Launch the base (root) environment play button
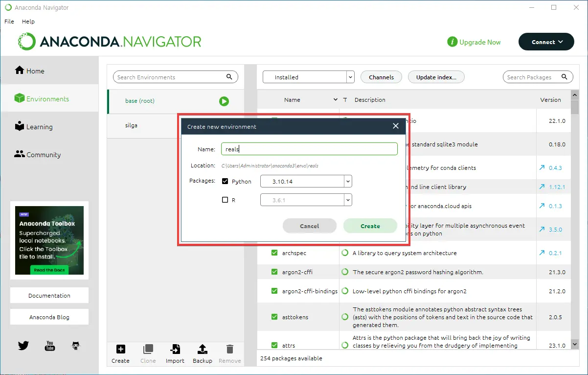The width and height of the screenshot is (588, 375). tap(224, 101)
